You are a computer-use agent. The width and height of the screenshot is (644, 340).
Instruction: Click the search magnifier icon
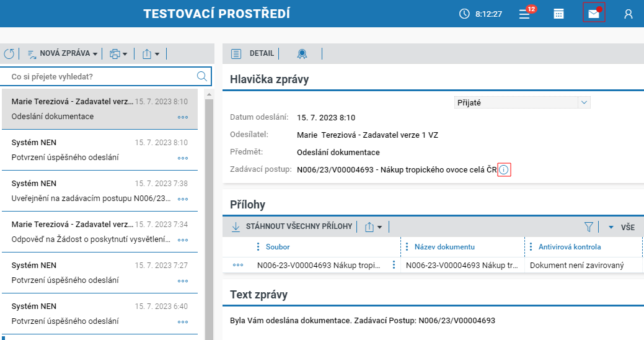(201, 76)
